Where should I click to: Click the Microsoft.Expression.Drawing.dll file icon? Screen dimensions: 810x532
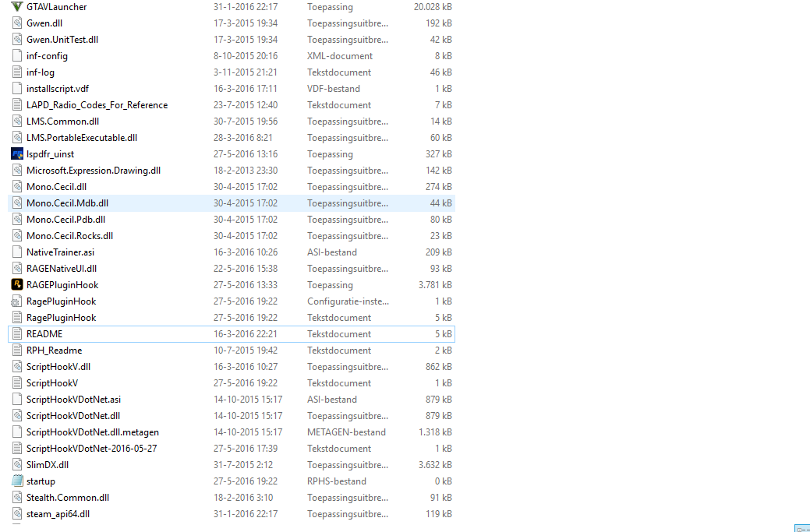17,171
